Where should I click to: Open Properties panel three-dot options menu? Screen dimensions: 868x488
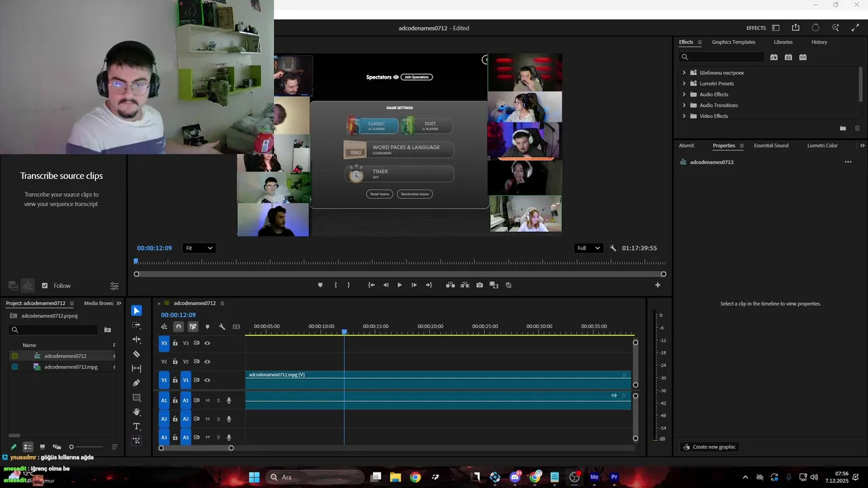click(x=848, y=162)
